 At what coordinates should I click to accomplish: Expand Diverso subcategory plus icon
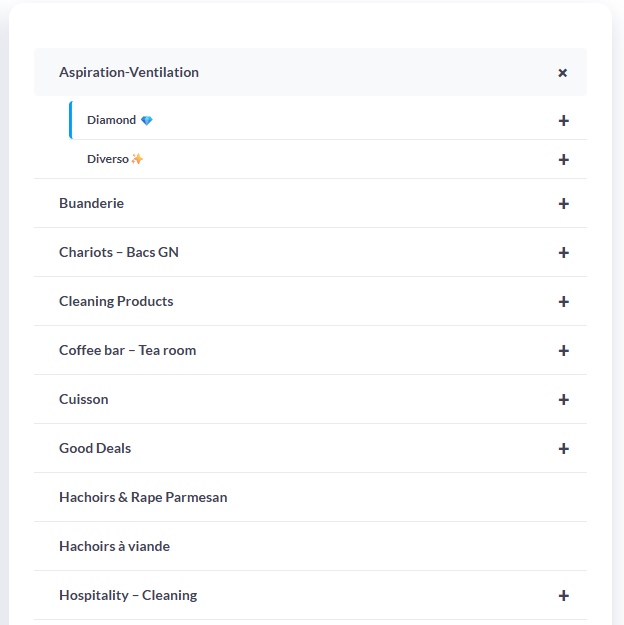click(564, 160)
